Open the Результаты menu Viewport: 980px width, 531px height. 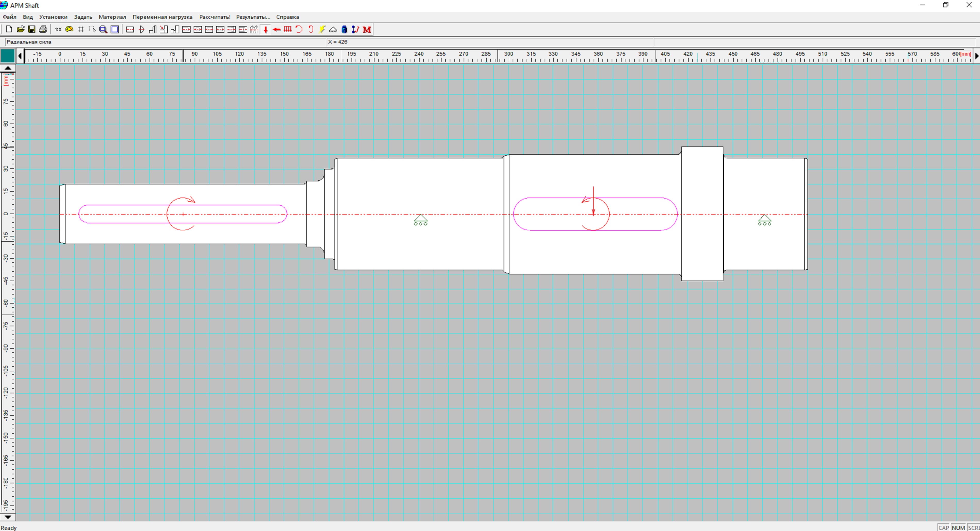[253, 17]
